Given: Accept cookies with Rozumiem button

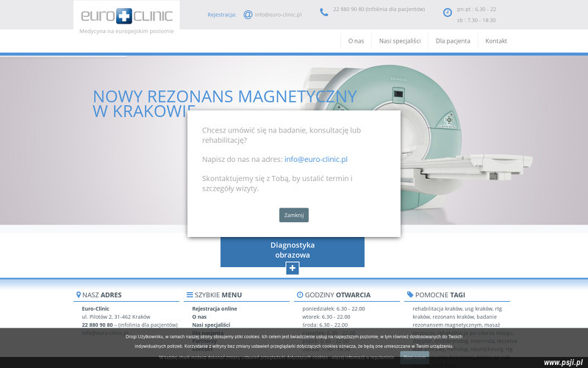Looking at the screenshot, I should 415,357.
